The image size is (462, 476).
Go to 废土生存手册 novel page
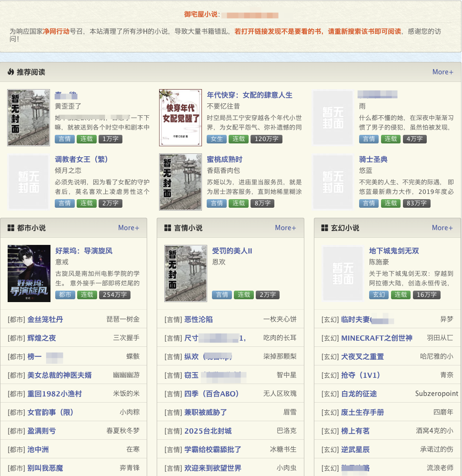pyautogui.click(x=362, y=412)
